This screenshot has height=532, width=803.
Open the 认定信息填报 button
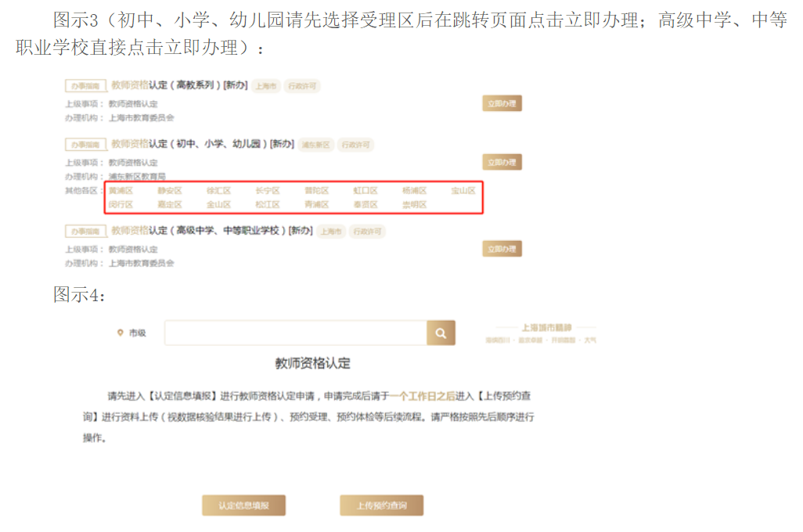(x=243, y=505)
